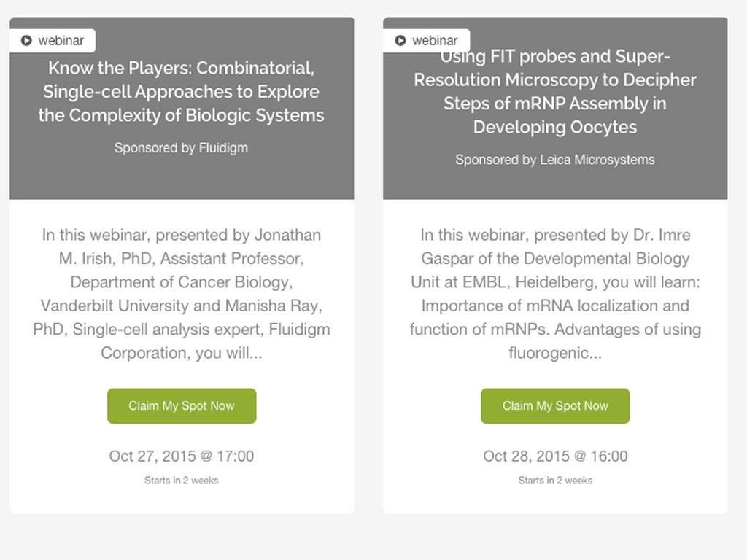747x560 pixels.
Task: Click 'Starts in 2 weeks' under the Oct 27 date
Action: pos(182,481)
